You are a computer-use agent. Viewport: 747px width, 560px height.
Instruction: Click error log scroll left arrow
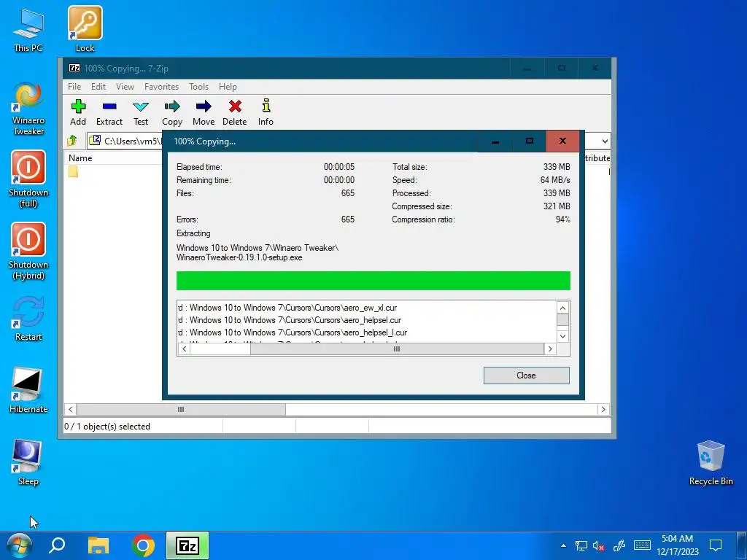point(184,349)
